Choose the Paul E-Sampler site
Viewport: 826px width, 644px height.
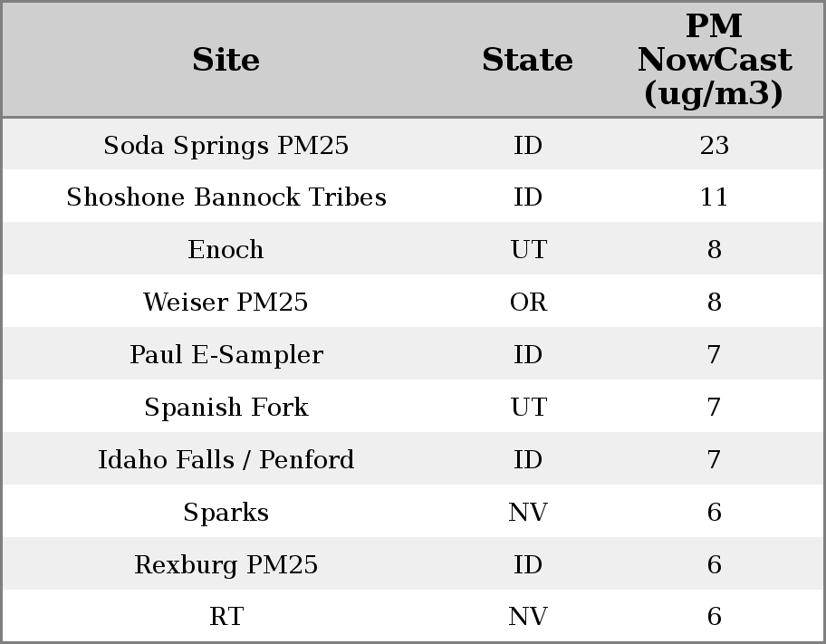point(226,355)
